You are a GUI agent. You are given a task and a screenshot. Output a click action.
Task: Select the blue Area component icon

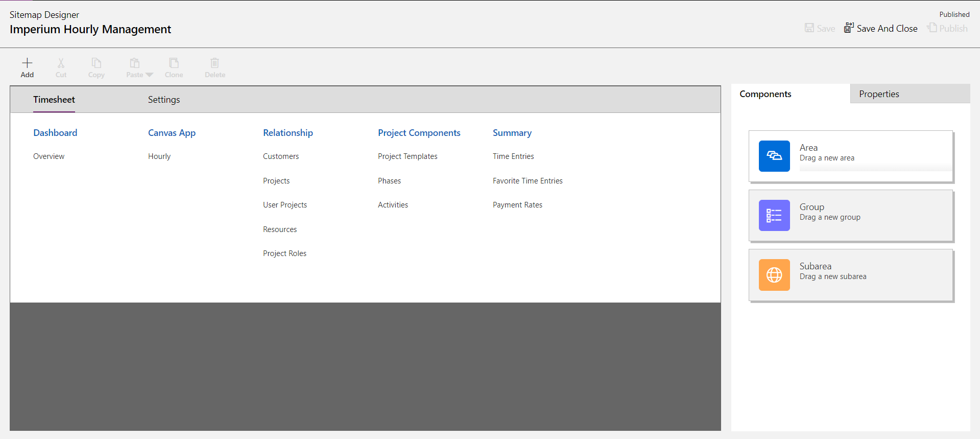774,156
